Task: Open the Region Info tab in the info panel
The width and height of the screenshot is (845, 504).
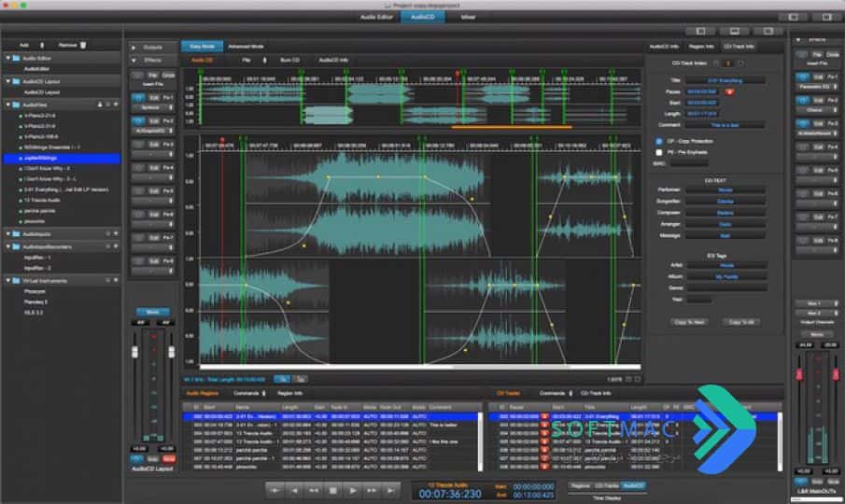Action: (x=701, y=47)
